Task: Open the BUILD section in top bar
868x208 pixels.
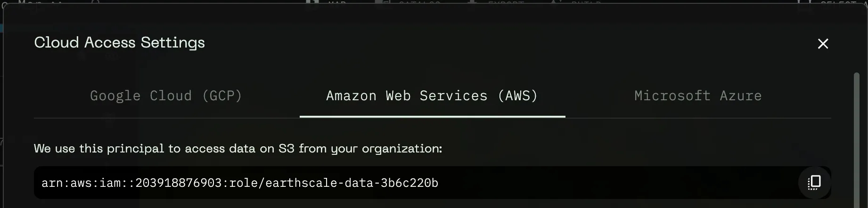Action: tap(586, 2)
